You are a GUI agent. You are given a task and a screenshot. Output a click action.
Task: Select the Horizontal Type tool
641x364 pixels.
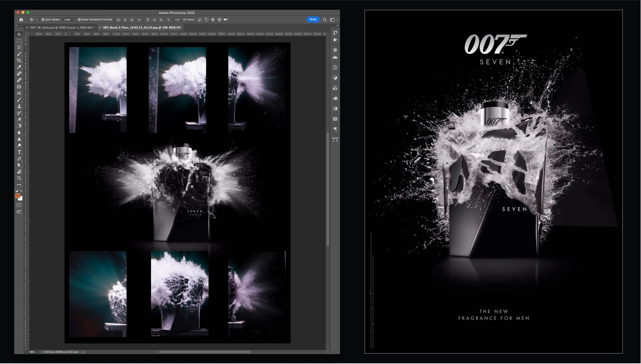point(19,152)
